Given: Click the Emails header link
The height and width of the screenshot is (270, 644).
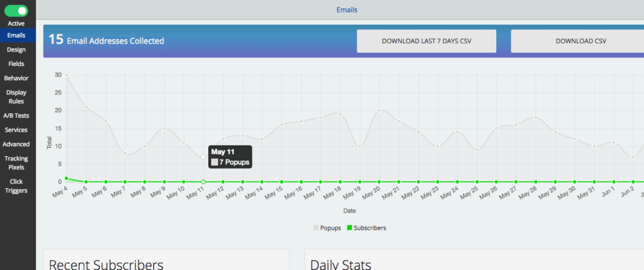Looking at the screenshot, I should click(347, 10).
